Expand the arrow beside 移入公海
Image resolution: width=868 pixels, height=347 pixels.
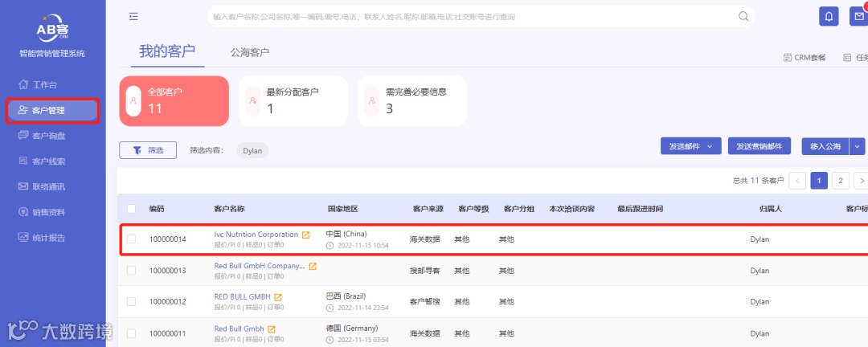pos(858,147)
